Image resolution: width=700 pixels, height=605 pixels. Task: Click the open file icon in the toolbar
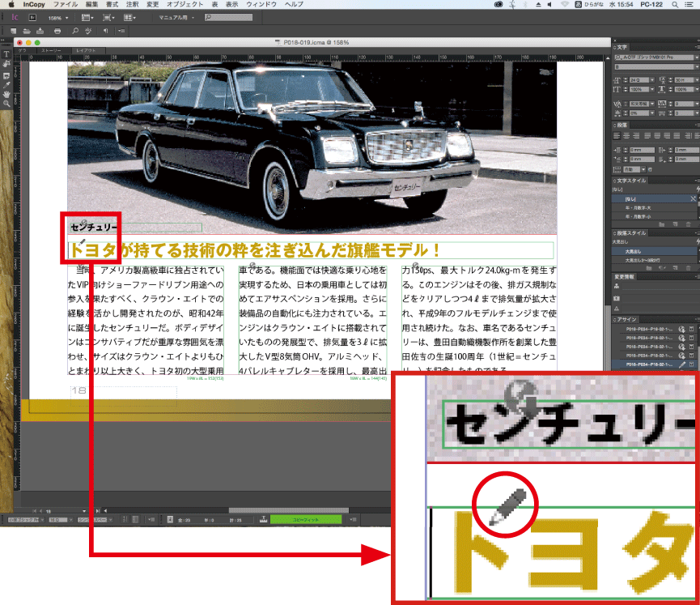click(27, 31)
